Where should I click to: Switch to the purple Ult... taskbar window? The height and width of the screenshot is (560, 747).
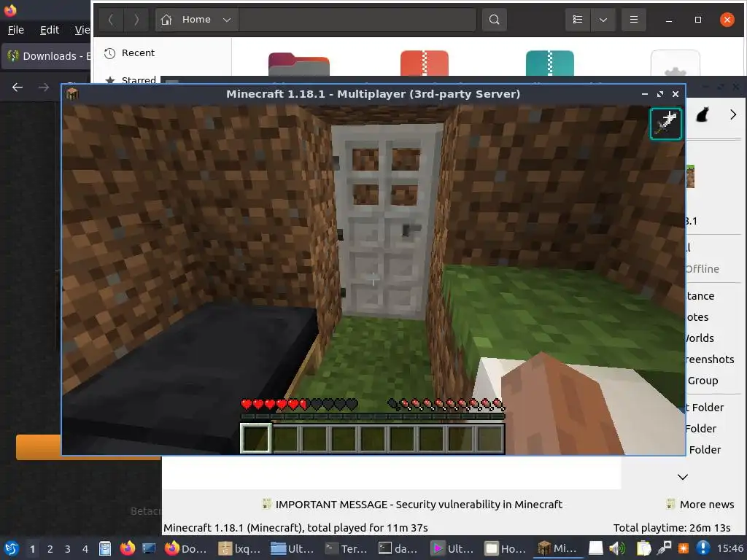pyautogui.click(x=452, y=548)
